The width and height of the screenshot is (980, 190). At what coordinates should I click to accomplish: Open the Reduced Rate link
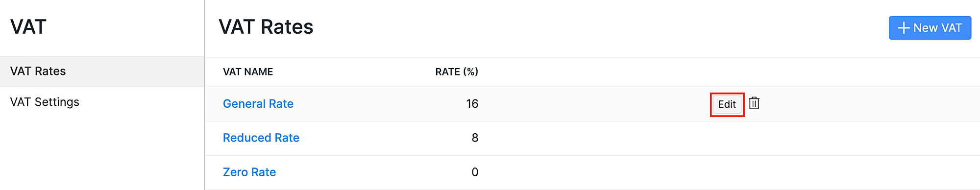tap(261, 138)
